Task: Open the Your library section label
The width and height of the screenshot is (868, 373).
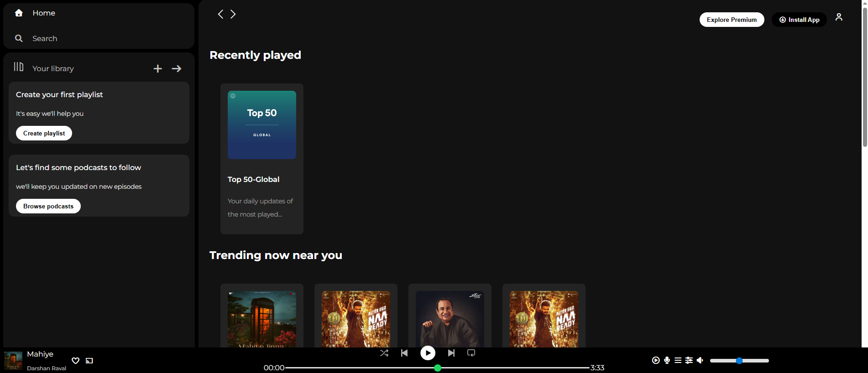Action: click(x=53, y=68)
